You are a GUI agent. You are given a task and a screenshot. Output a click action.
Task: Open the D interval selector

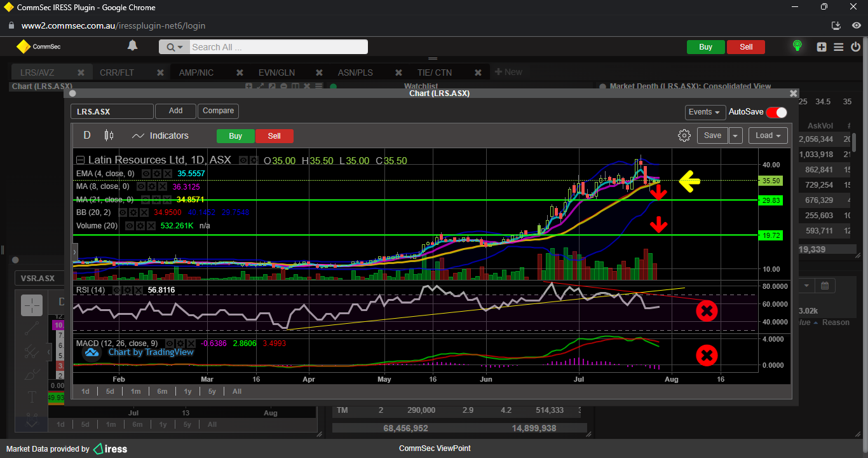click(87, 135)
